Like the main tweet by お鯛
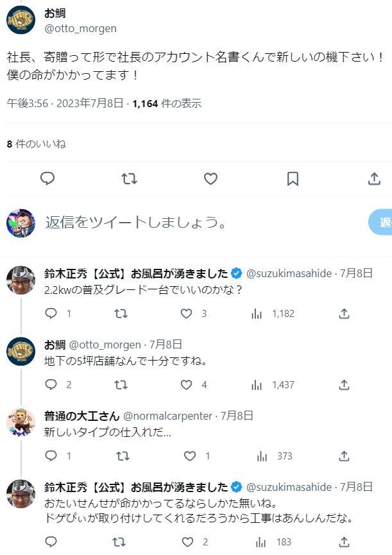This screenshot has height=555, width=392. (210, 178)
